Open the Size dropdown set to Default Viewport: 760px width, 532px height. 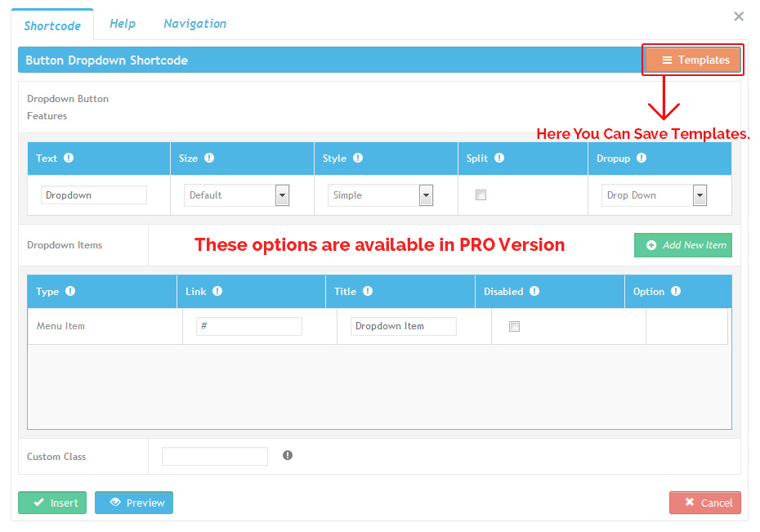coord(236,195)
